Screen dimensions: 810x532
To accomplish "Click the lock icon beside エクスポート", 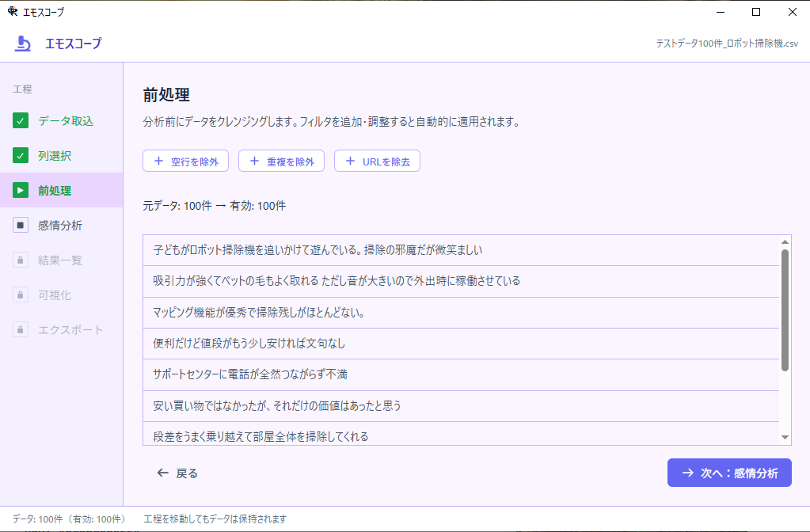I will (20, 329).
